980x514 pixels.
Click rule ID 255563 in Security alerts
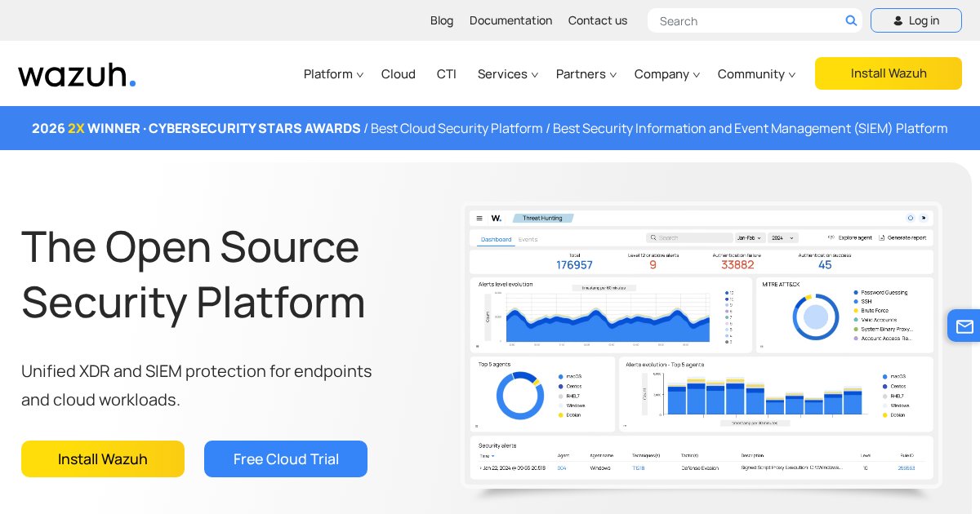point(906,468)
